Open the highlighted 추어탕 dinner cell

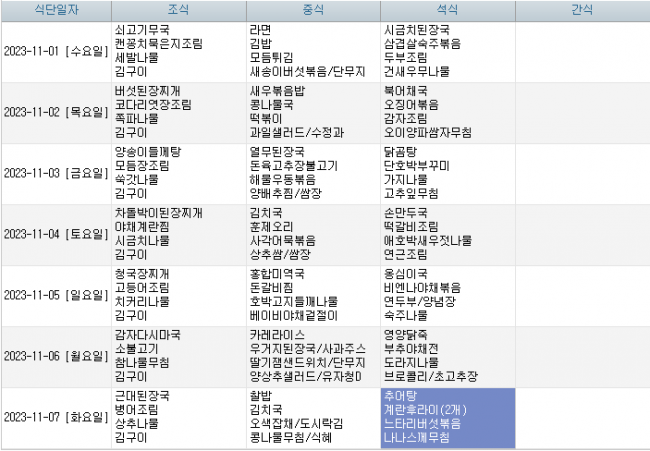coord(447,417)
